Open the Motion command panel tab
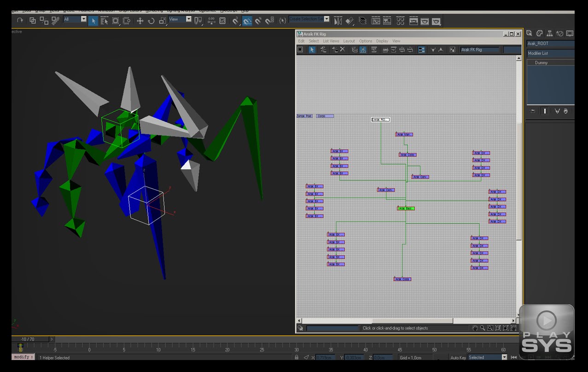 (x=560, y=34)
